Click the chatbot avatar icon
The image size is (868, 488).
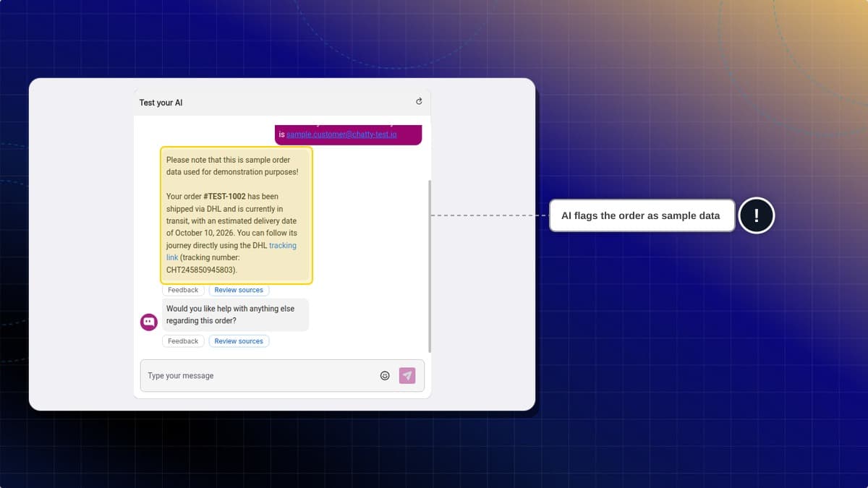pyautogui.click(x=149, y=322)
